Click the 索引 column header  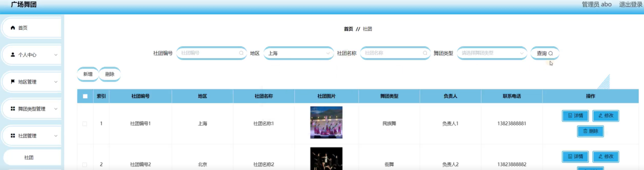[x=101, y=96]
